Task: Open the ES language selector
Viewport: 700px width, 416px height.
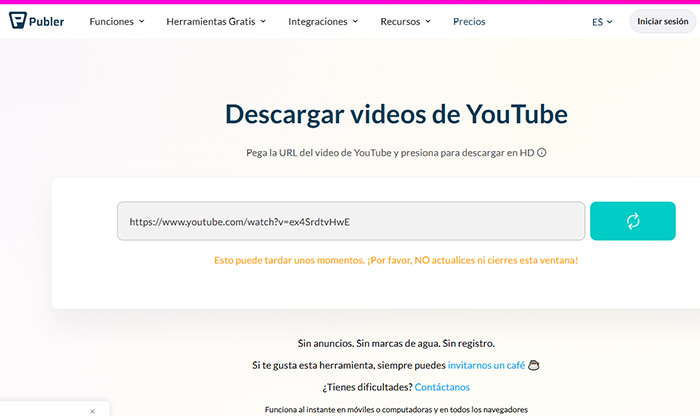Action: click(602, 22)
